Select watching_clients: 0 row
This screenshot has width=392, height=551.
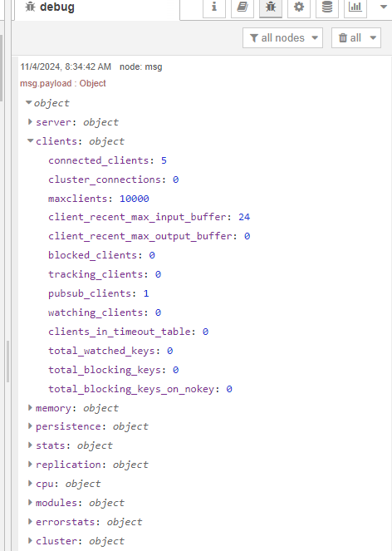click(x=105, y=312)
